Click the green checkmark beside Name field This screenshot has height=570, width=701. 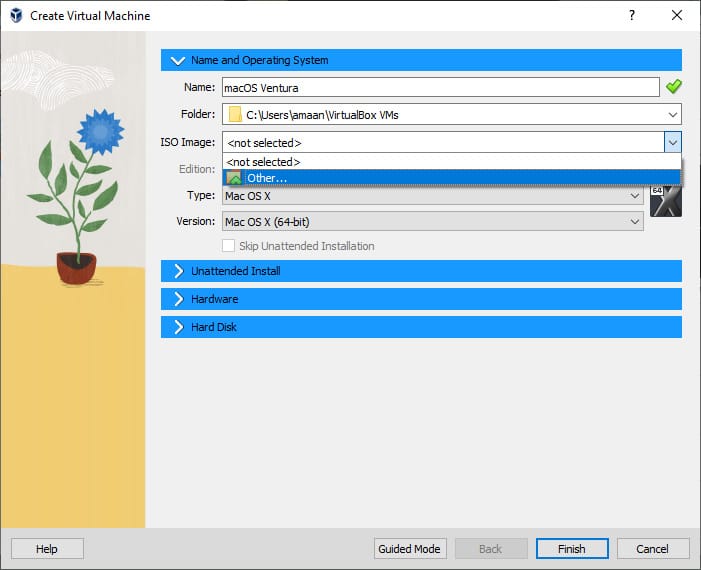point(674,87)
